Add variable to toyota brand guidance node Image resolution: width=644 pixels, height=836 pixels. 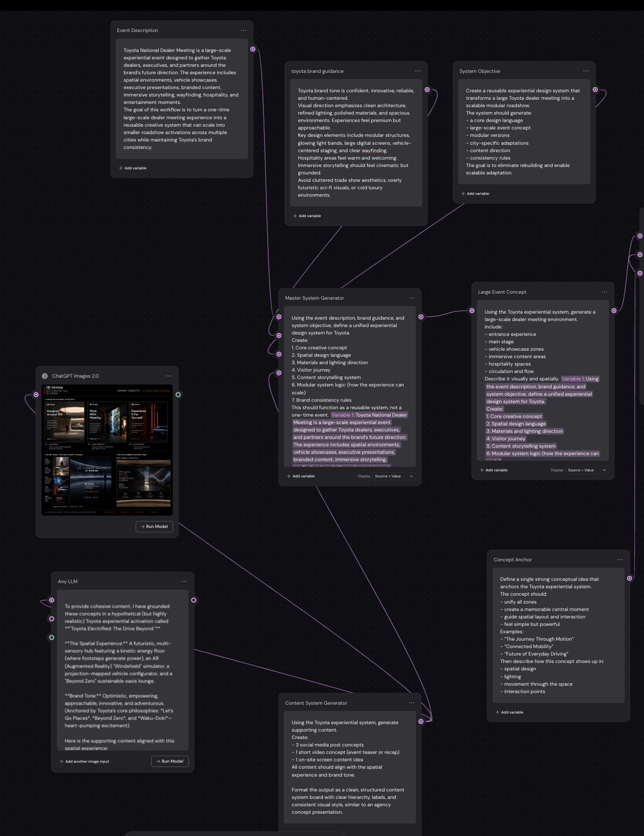(x=307, y=216)
